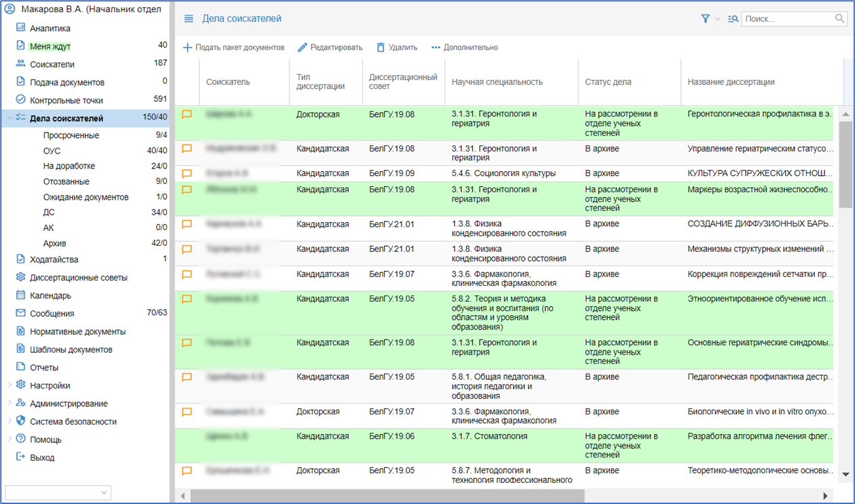Screen dimensions: 855x504
Task: Click the comment icon in first table row
Action: click(x=187, y=115)
